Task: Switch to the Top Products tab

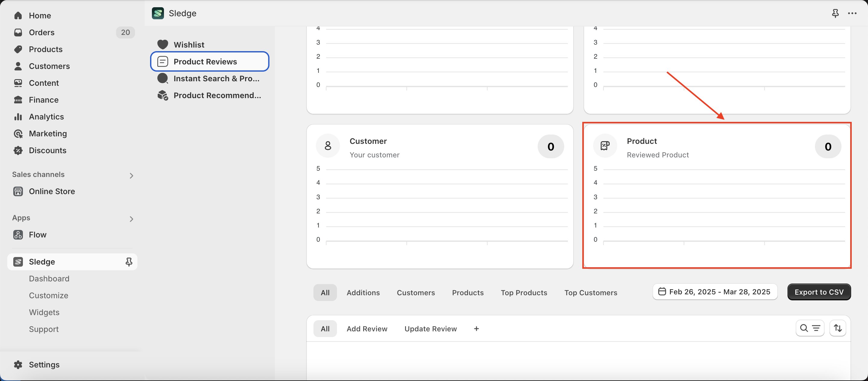Action: [524, 293]
